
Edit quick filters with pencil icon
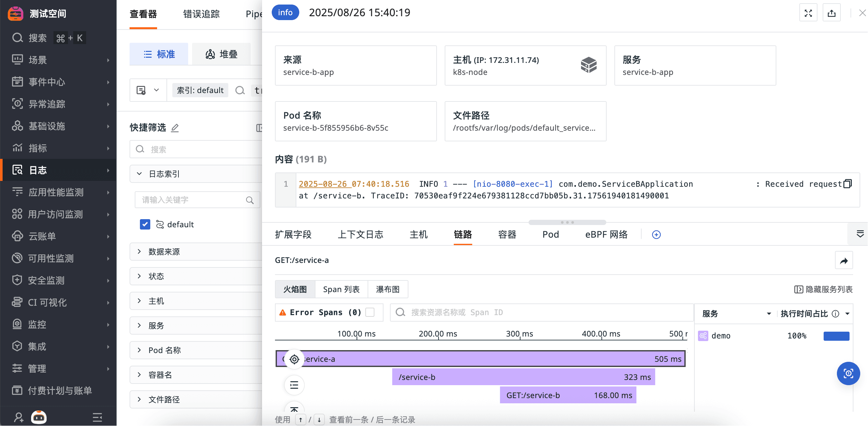pyautogui.click(x=175, y=128)
